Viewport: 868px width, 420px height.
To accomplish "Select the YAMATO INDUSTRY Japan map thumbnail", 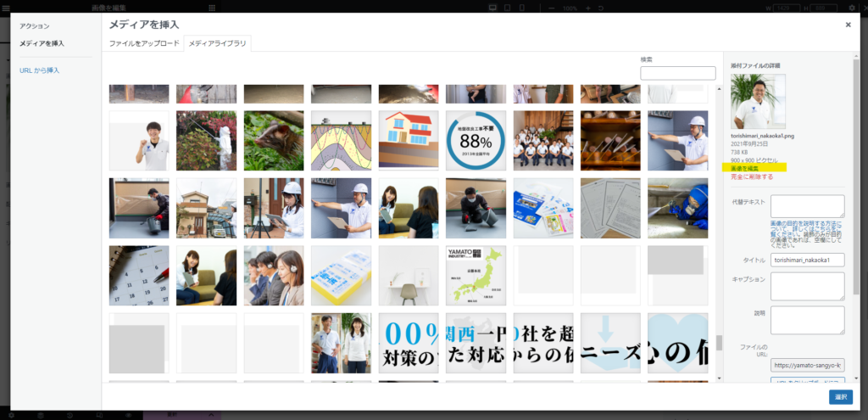I will [476, 276].
